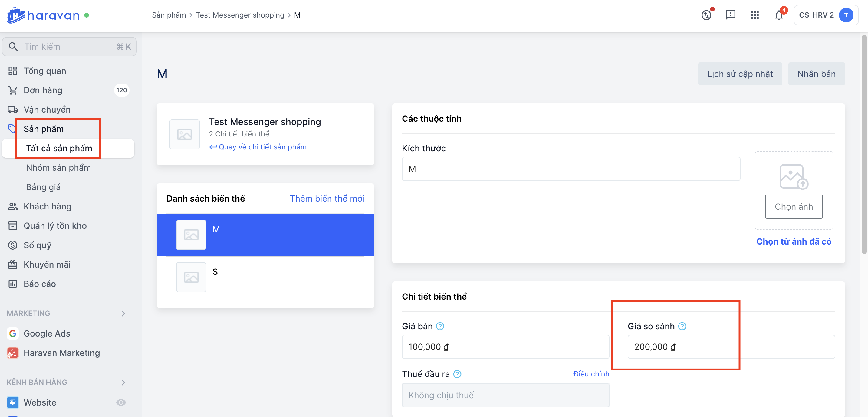868x417 pixels.
Task: Click the Đơn hàng cart icon
Action: [12, 90]
